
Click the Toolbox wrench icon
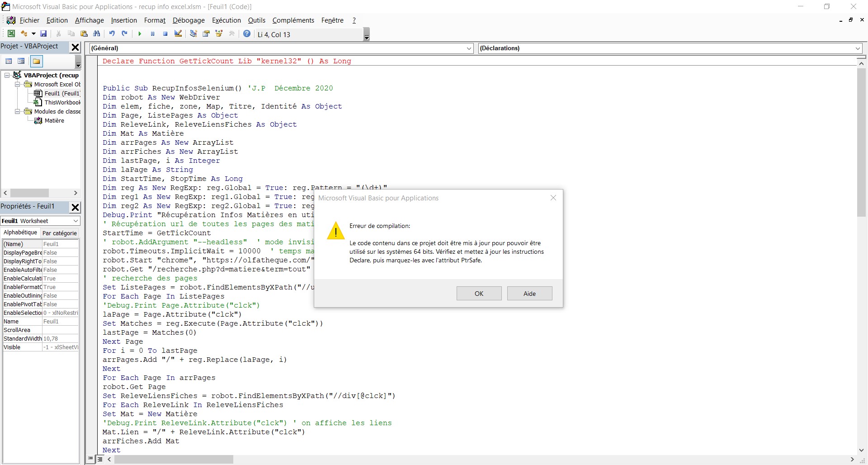coord(232,34)
